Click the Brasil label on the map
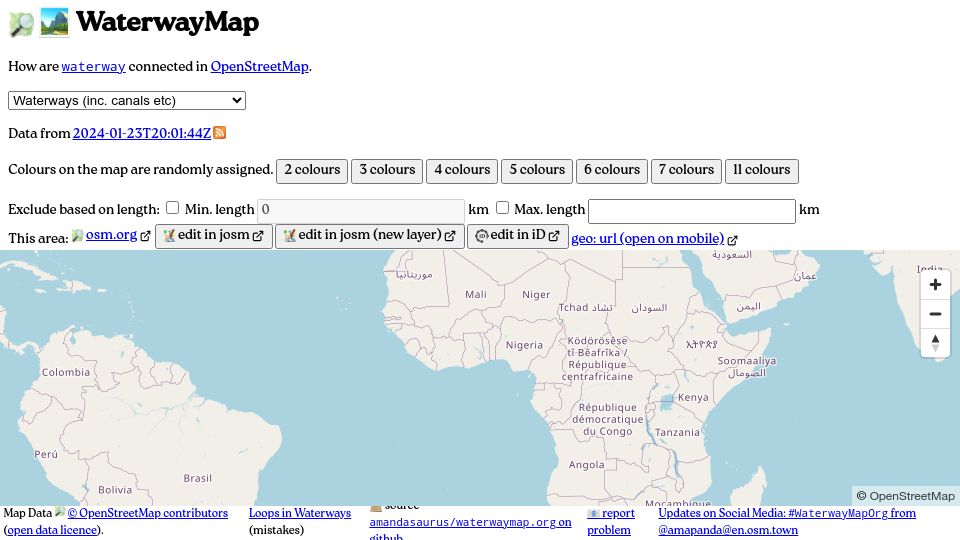The image size is (960, 540). click(x=198, y=478)
